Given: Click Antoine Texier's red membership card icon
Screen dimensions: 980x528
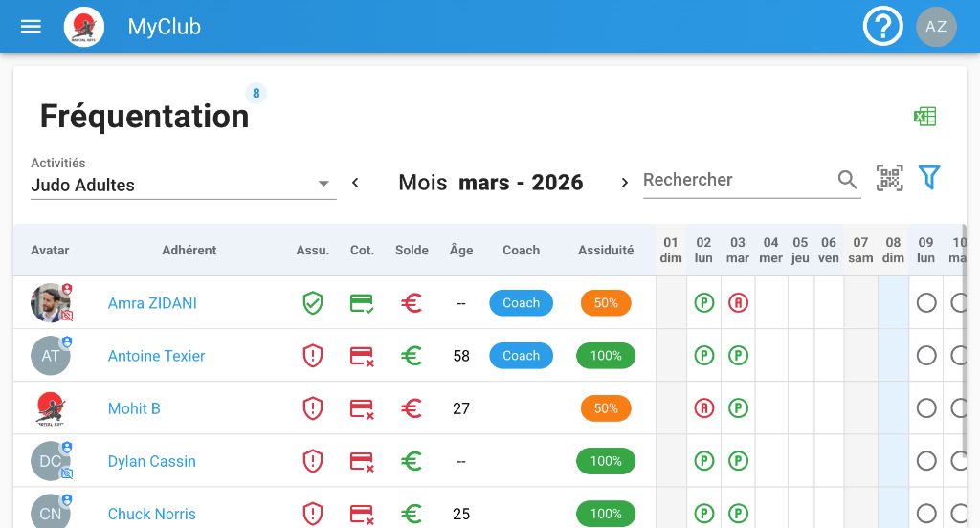Looking at the screenshot, I should coord(362,357).
